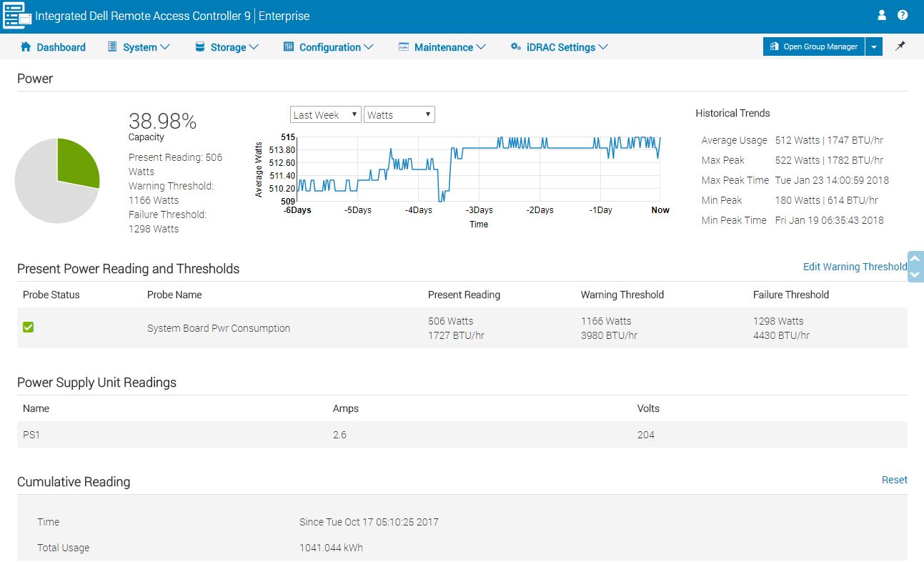
Task: Open the user profile icon
Action: coord(882,15)
